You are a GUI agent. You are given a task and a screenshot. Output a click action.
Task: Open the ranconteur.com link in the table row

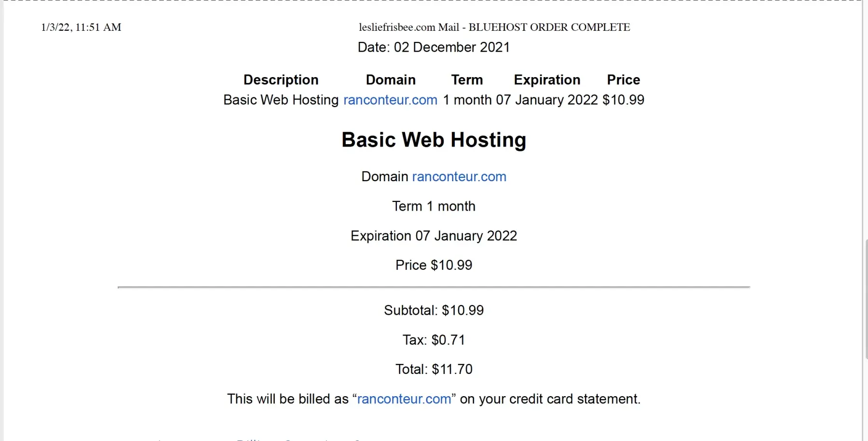pyautogui.click(x=390, y=100)
